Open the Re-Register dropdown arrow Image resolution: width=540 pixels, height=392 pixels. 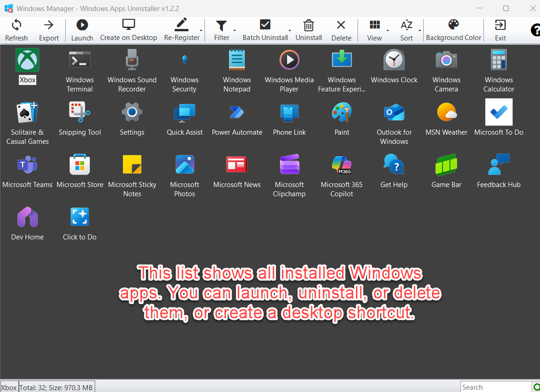(201, 30)
